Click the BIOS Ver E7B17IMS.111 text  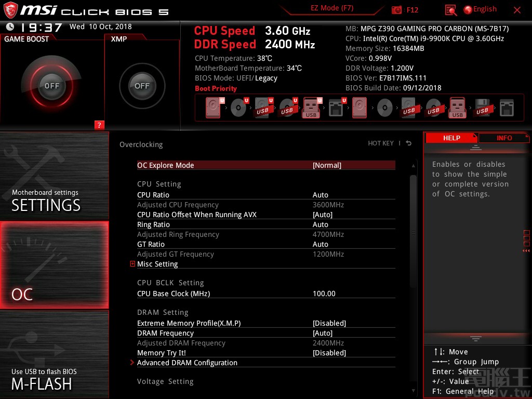386,78
